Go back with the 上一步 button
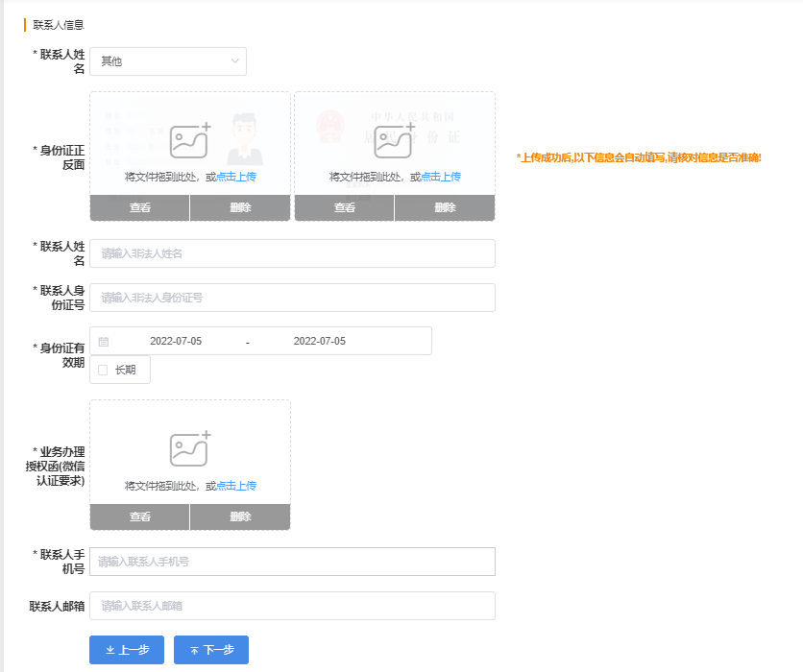 point(127,650)
